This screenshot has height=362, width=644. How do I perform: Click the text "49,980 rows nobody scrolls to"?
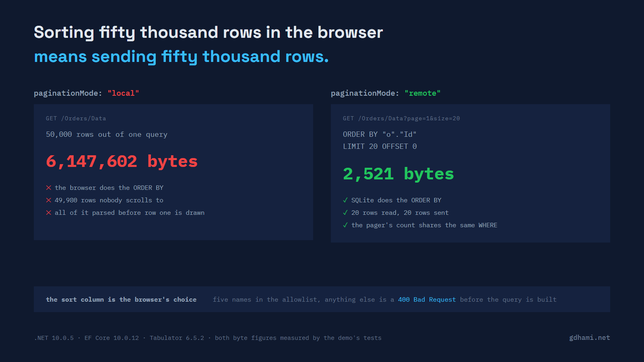[x=109, y=200]
